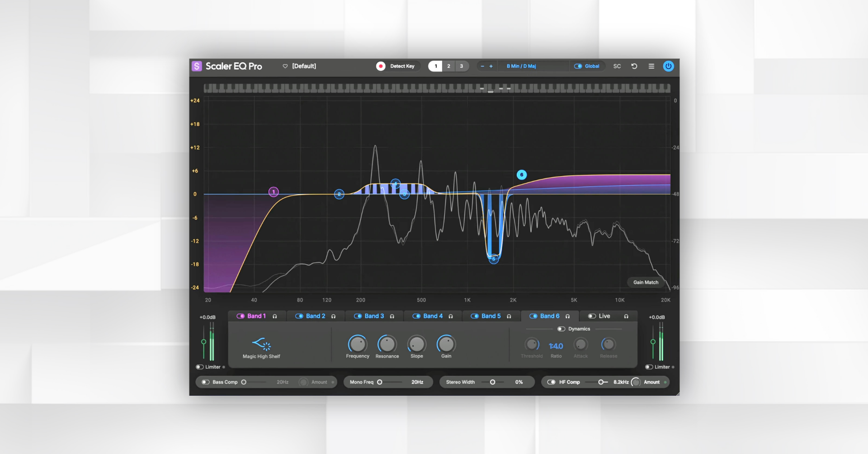This screenshot has height=454, width=868.
Task: Toggle Band 1 on/off switch
Action: pyautogui.click(x=241, y=316)
